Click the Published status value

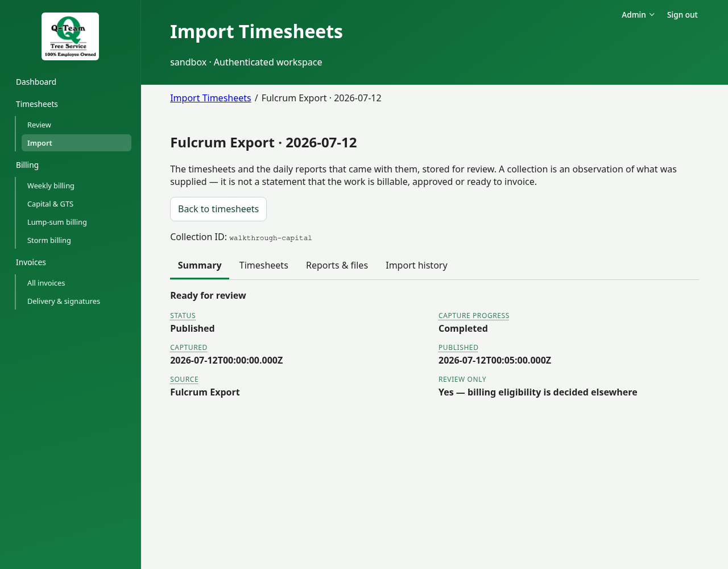click(x=192, y=328)
